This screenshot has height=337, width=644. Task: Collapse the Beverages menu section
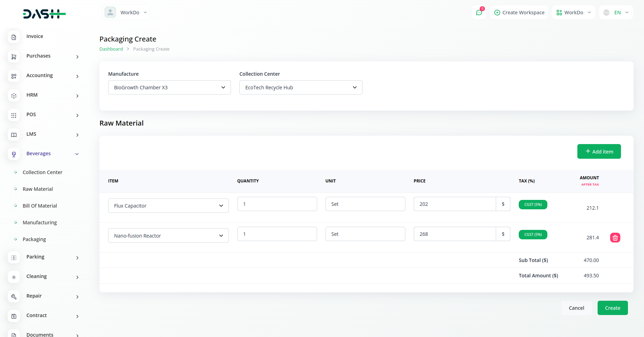pos(77,154)
